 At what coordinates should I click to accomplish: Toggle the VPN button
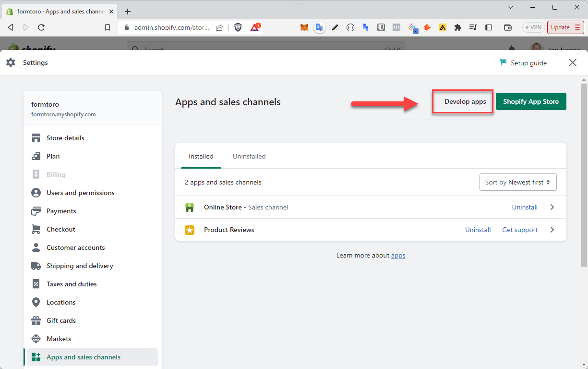(533, 27)
